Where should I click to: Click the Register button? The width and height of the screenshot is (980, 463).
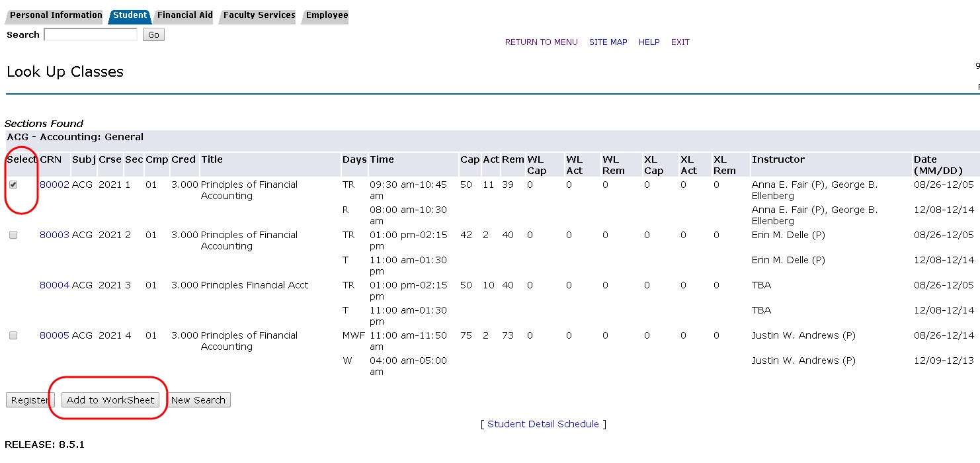[30, 400]
